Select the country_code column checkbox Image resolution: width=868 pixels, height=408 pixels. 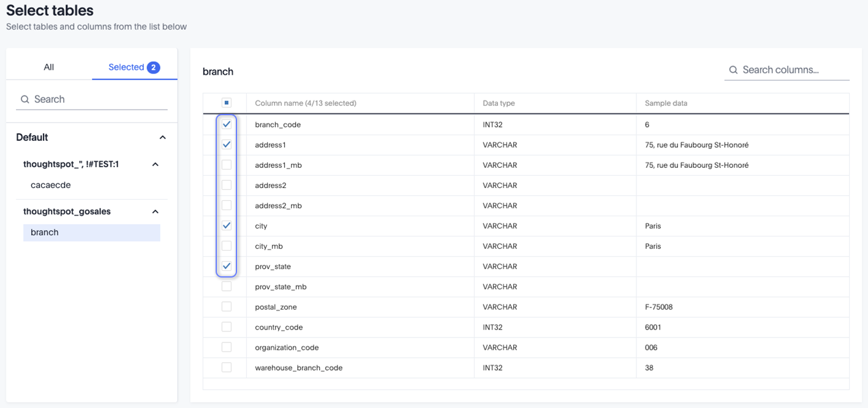(x=227, y=327)
